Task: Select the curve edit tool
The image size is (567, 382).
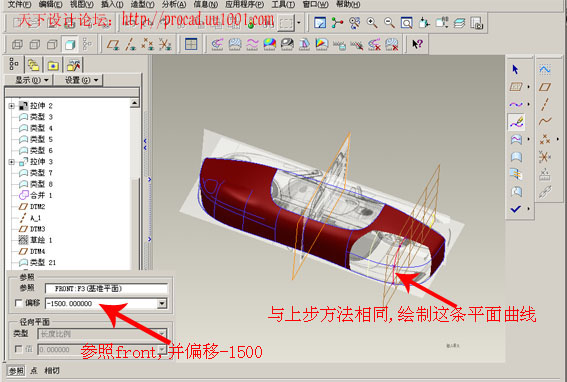Action: (x=516, y=122)
